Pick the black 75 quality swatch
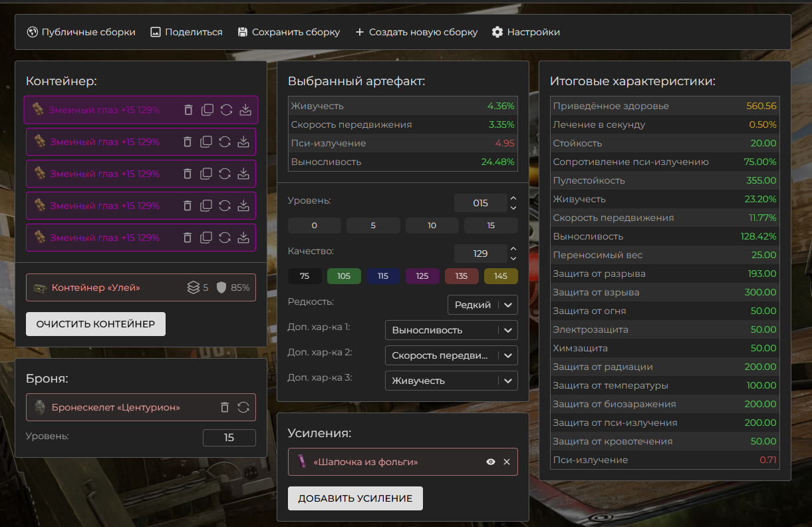Screen dimensions: 812x527 point(305,276)
